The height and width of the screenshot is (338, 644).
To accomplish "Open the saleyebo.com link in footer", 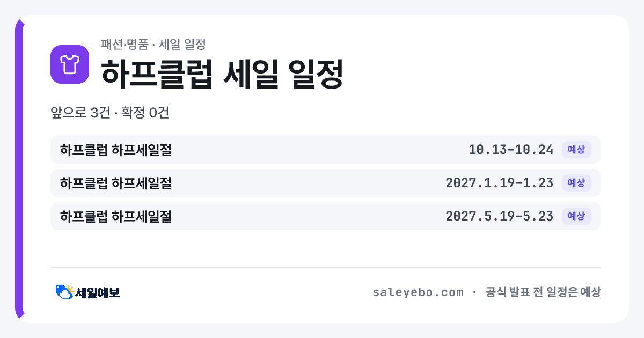I will point(418,292).
